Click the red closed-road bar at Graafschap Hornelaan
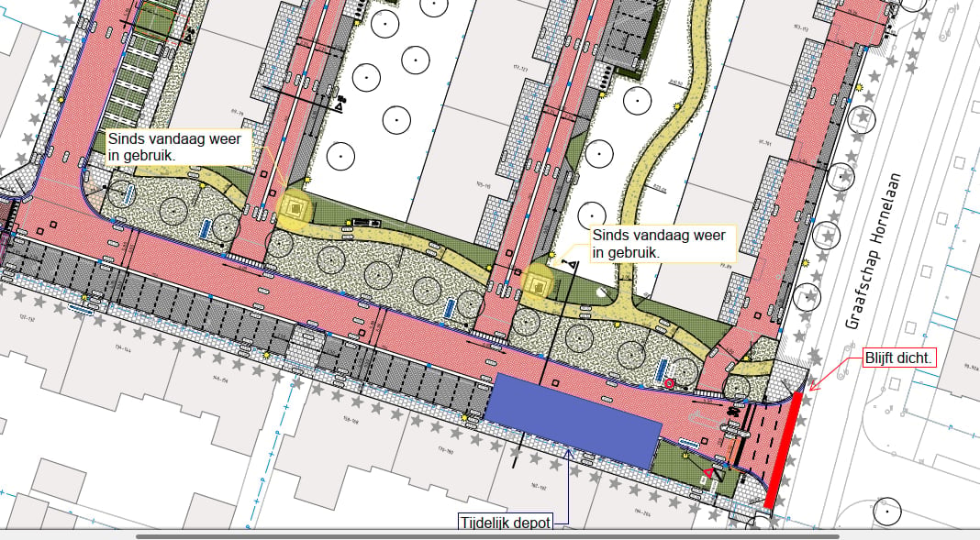Screen dimensions: 980x540 click(x=783, y=450)
